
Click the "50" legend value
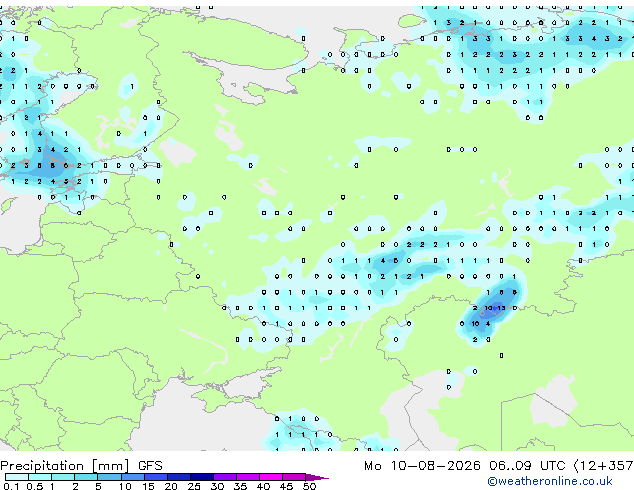coord(310,486)
